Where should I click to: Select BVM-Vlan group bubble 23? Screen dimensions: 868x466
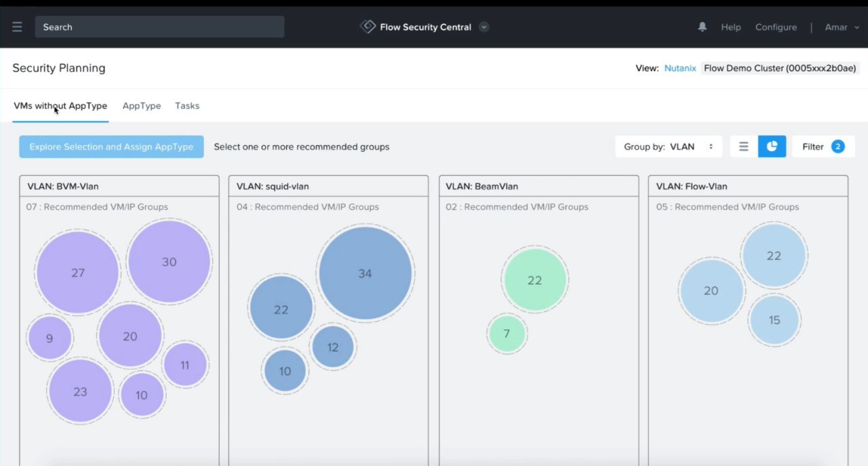pyautogui.click(x=80, y=391)
